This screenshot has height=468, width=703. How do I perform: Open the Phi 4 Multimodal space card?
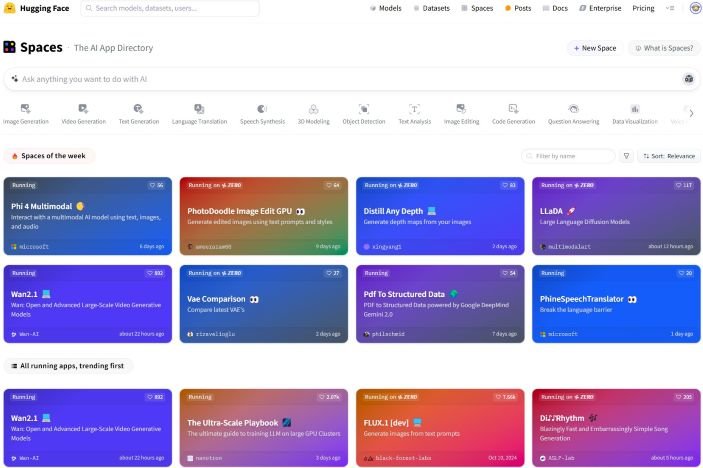pos(87,216)
